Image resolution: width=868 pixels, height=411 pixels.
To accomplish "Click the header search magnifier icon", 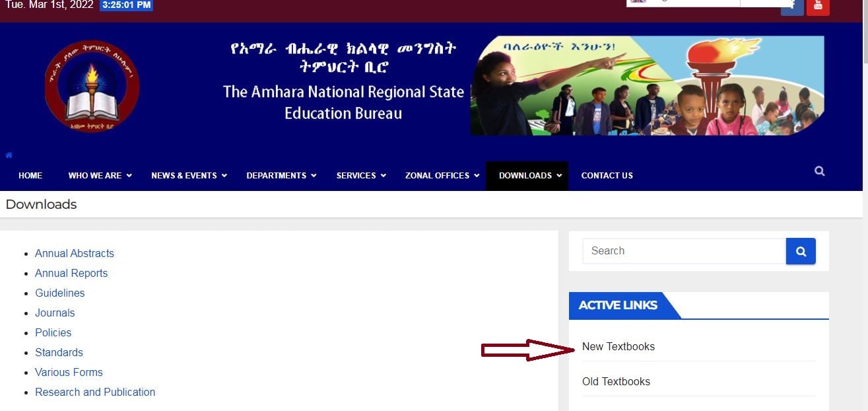I will coord(819,171).
